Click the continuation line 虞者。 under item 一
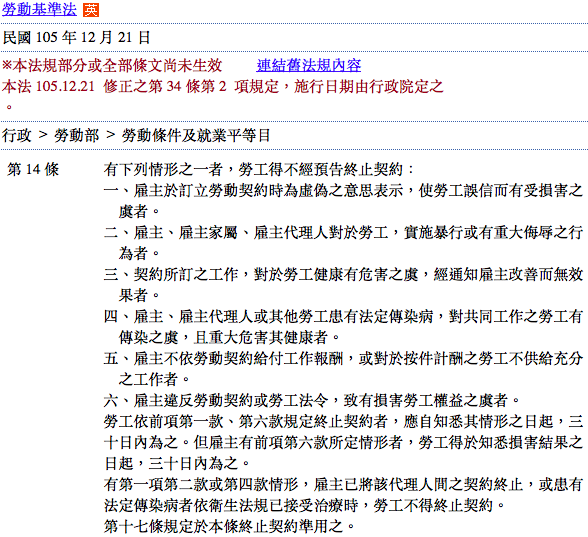Image resolution: width=588 pixels, height=537 pixels. coord(139,212)
